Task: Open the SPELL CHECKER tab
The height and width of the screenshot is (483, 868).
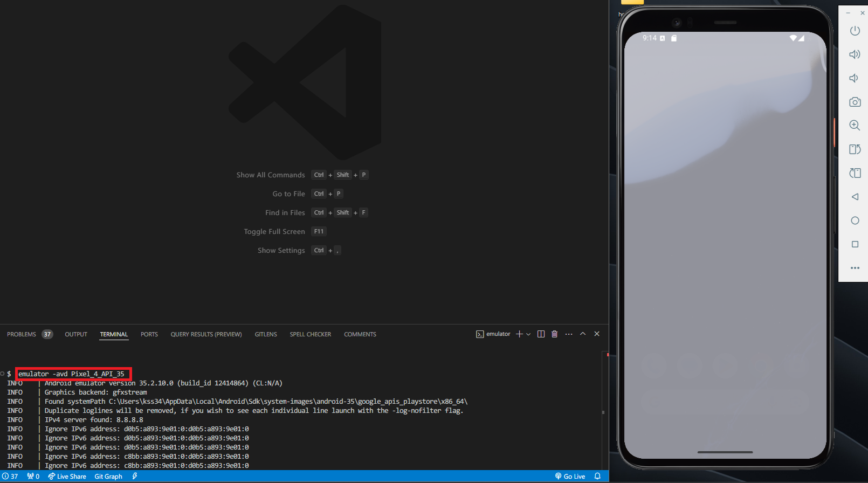Action: click(x=311, y=334)
